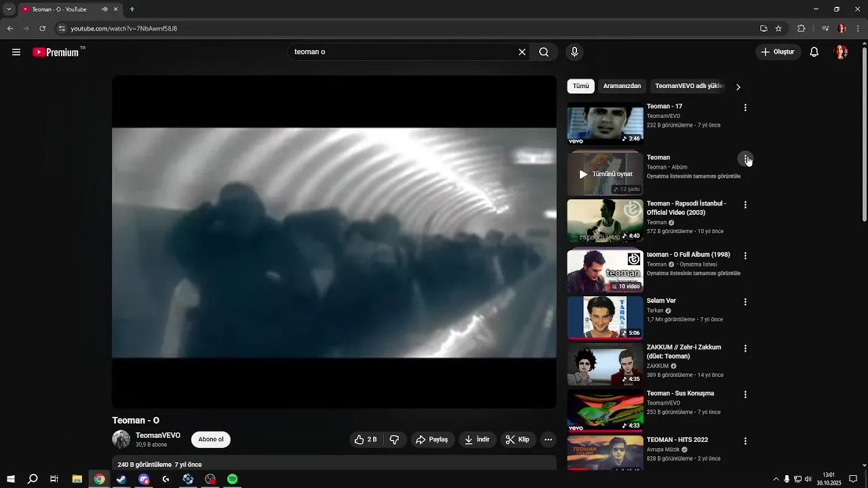The image size is (868, 488).
Task: Go back with the browser back arrow
Action: click(9, 28)
